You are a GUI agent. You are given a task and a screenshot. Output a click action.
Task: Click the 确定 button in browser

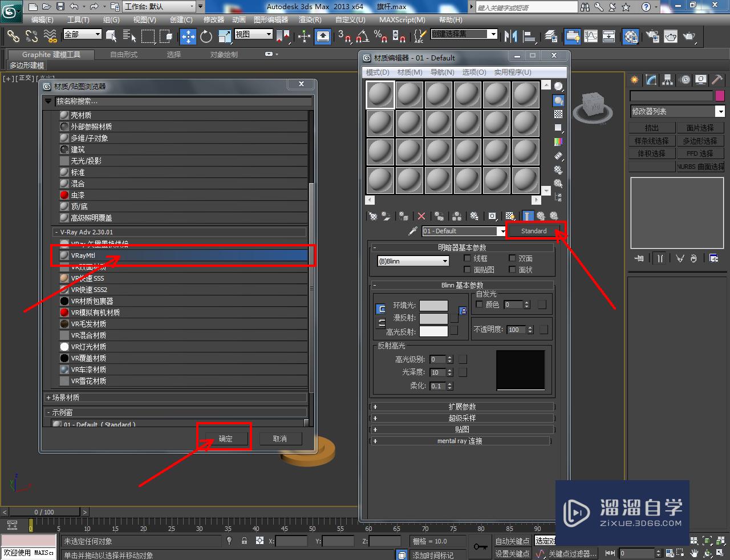coord(225,439)
